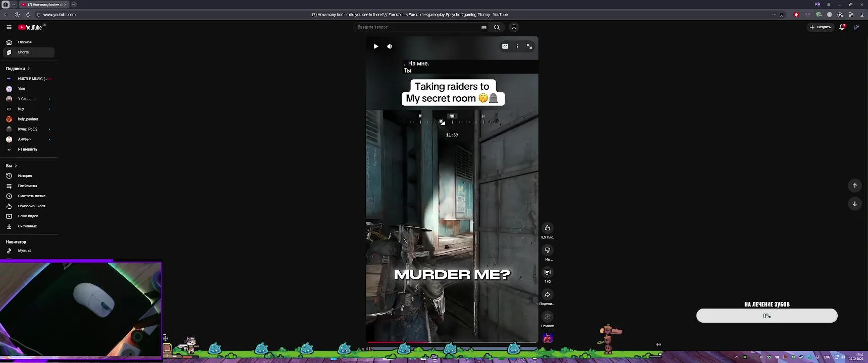Go to the YouTube logo home link
This screenshot has width=868, height=363.
[x=30, y=27]
